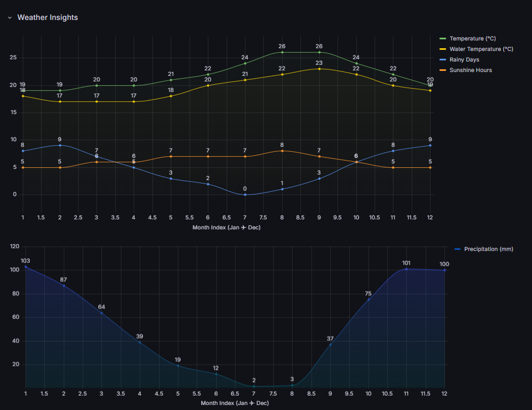Click Temperature 26 data point at month 8
This screenshot has height=410, width=532.
coord(282,53)
